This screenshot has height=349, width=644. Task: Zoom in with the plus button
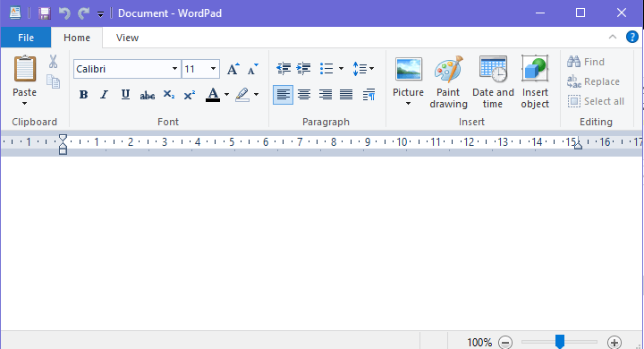tap(614, 342)
